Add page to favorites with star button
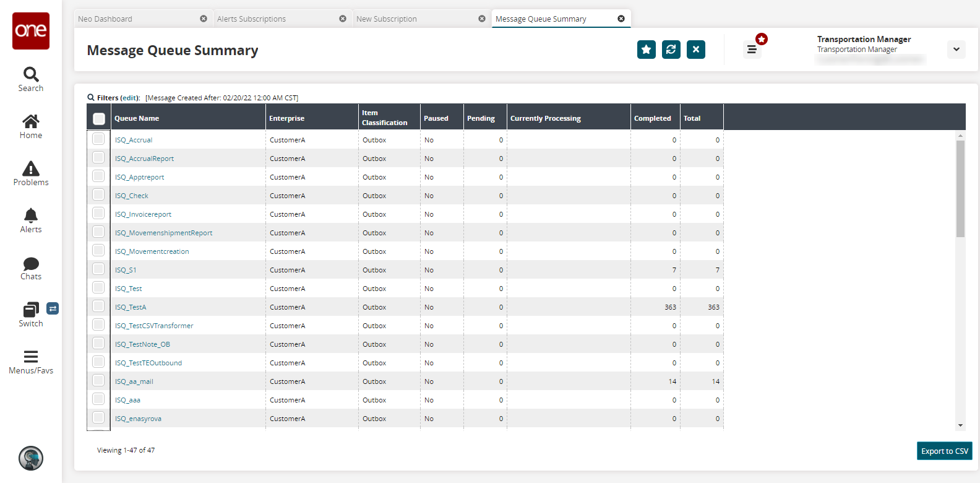 pos(647,50)
